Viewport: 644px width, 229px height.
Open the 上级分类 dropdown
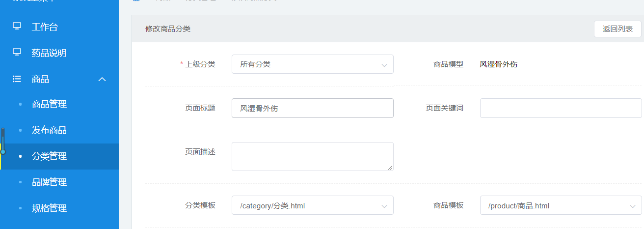[312, 64]
